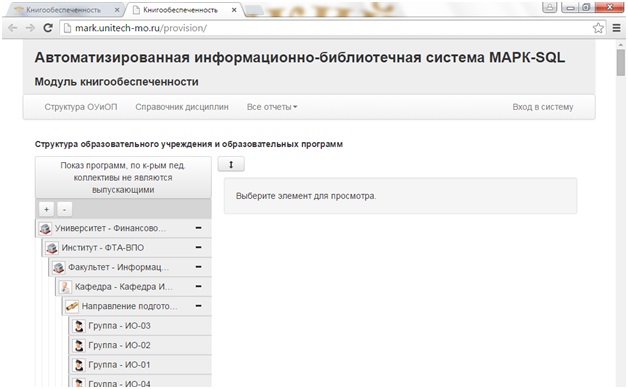Select Группа - ИО-01 tree item
Viewport: 628px width, 389px height.
(140, 365)
